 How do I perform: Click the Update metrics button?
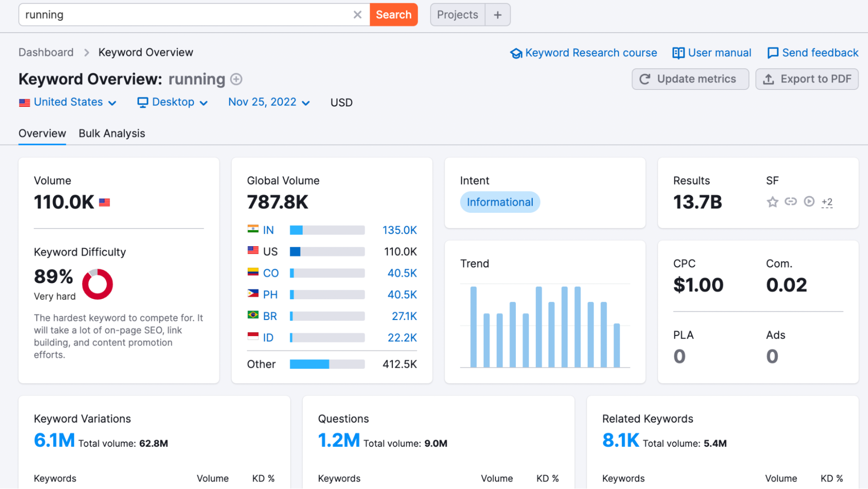pos(690,79)
